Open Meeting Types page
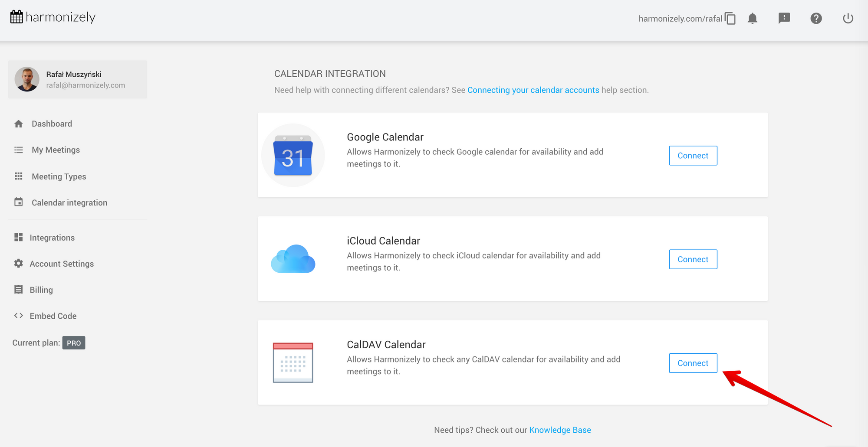The image size is (868, 447). pyautogui.click(x=59, y=176)
